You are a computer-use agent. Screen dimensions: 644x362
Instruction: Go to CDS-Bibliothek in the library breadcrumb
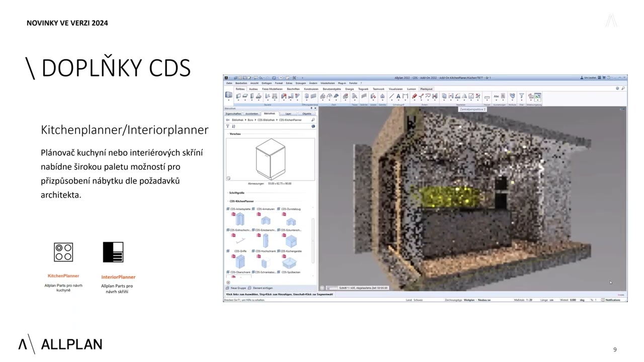pyautogui.click(x=266, y=120)
